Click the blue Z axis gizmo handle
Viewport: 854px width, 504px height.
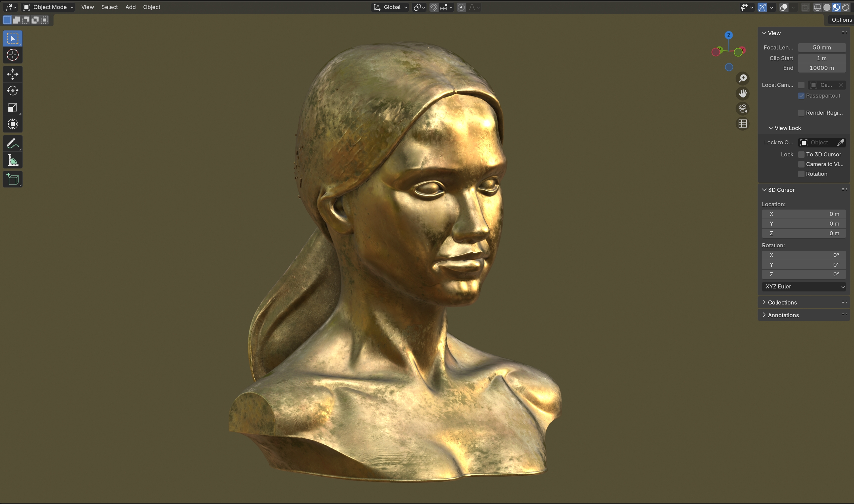729,35
